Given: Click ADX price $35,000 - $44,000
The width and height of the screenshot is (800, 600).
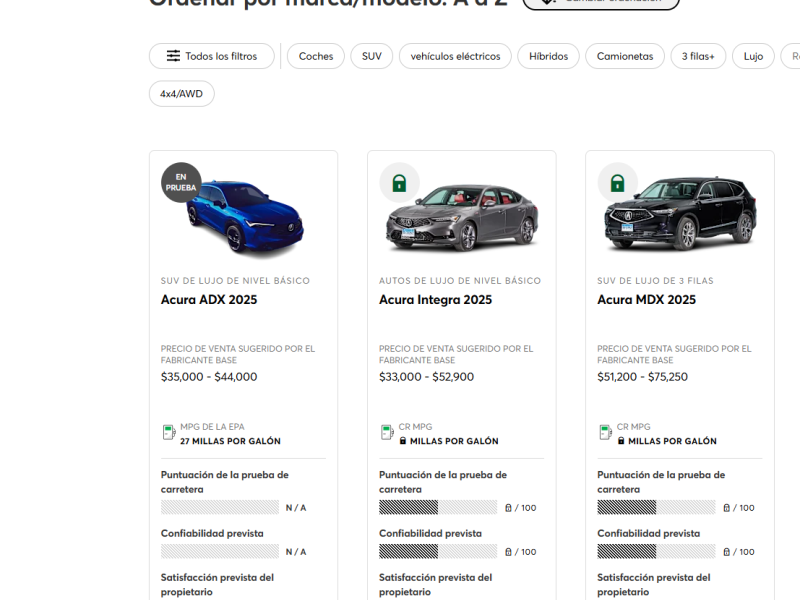Looking at the screenshot, I should (x=209, y=377).
